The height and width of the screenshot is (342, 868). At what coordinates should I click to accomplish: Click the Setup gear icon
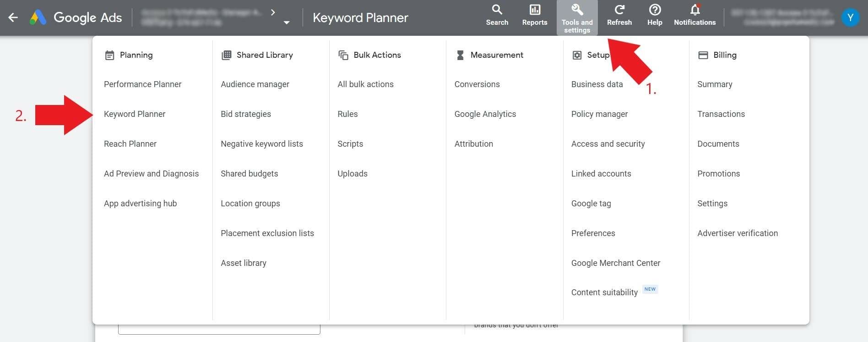pos(577,55)
